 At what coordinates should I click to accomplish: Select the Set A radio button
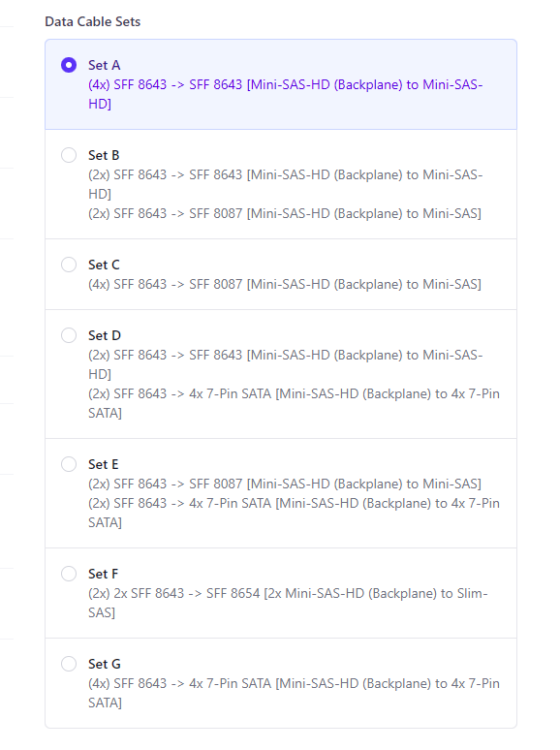click(x=69, y=65)
